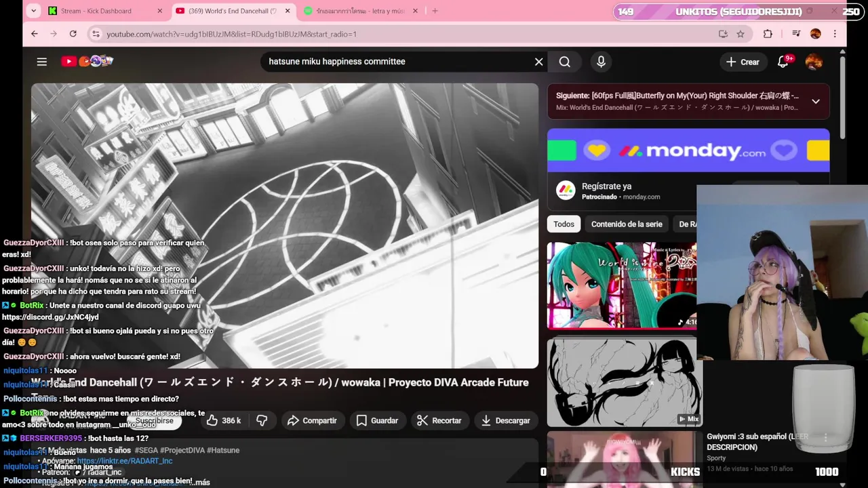Screen dimensions: 868x488
Task: Open the tab search dropdown arrow
Action: [x=33, y=11]
